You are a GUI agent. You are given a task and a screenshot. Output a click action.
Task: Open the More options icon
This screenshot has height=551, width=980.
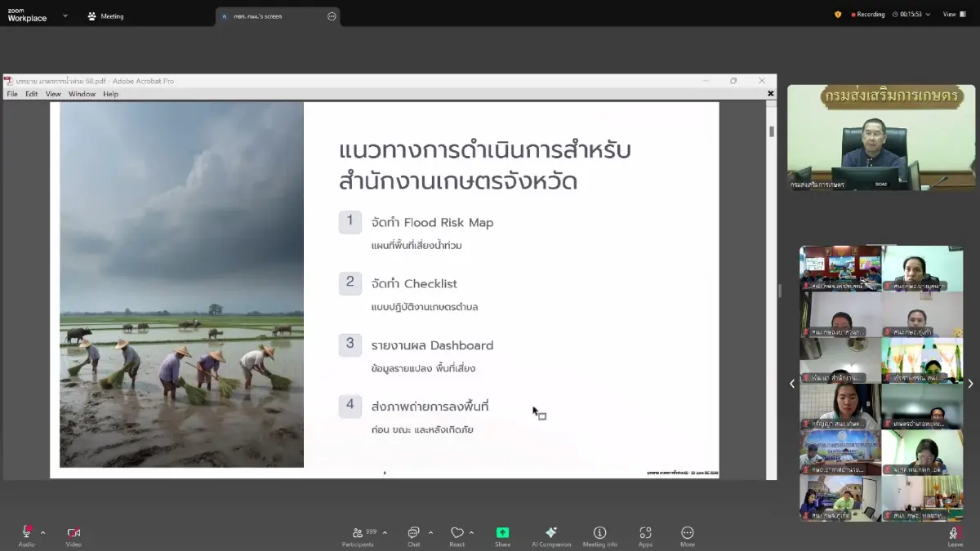point(687,531)
